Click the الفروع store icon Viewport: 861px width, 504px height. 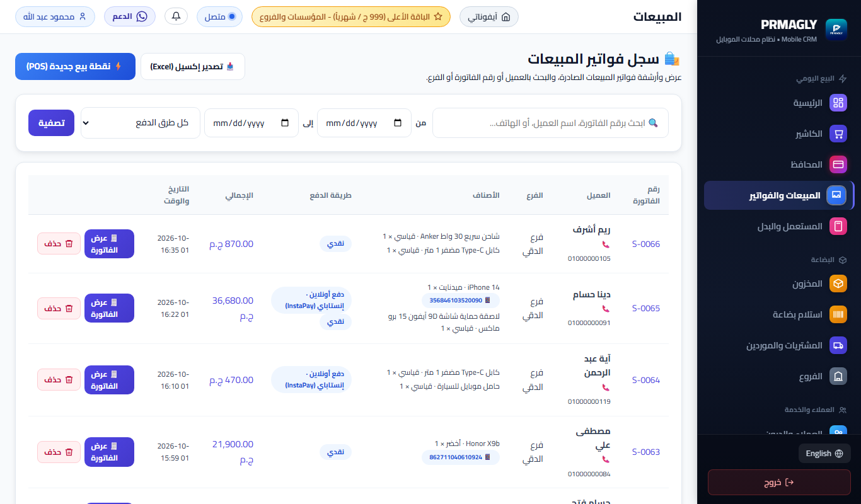(x=838, y=376)
